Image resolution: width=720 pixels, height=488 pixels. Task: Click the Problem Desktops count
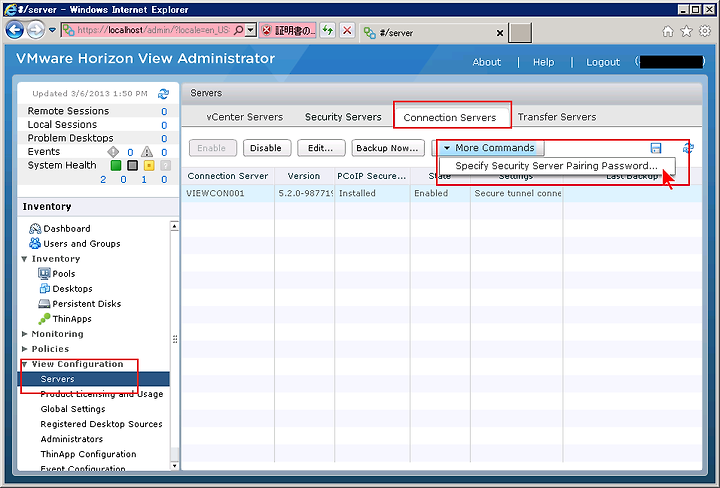click(x=164, y=139)
